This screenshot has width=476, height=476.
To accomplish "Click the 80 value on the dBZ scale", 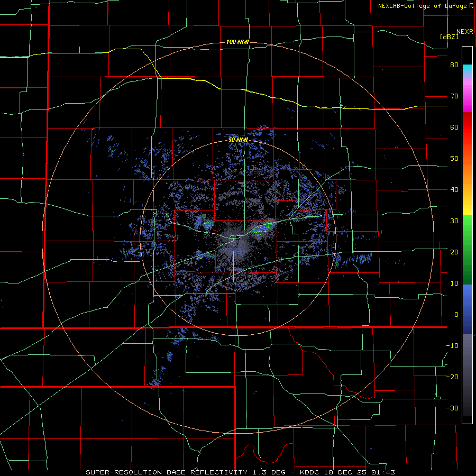I will tap(454, 65).
